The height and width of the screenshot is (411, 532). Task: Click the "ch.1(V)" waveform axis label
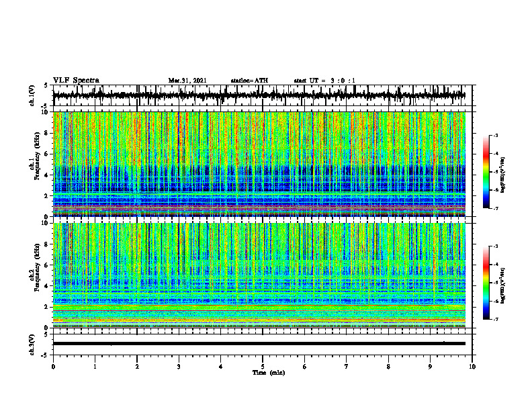(x=32, y=95)
